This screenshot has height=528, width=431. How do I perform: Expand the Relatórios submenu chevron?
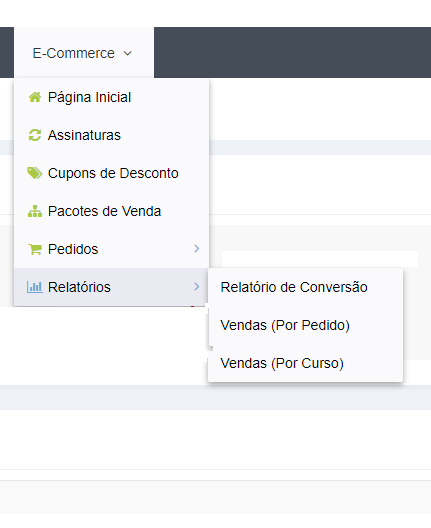point(197,287)
